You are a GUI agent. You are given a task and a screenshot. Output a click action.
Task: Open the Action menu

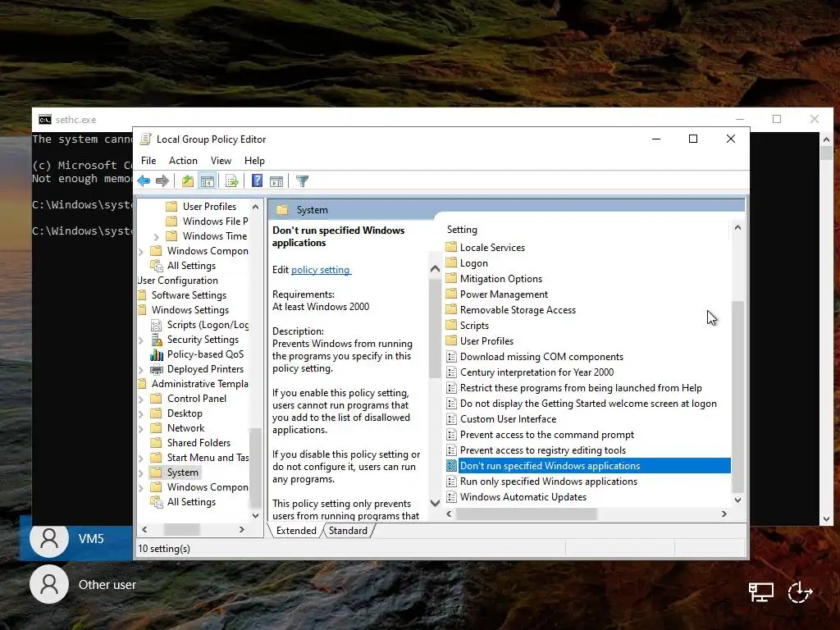coord(183,161)
